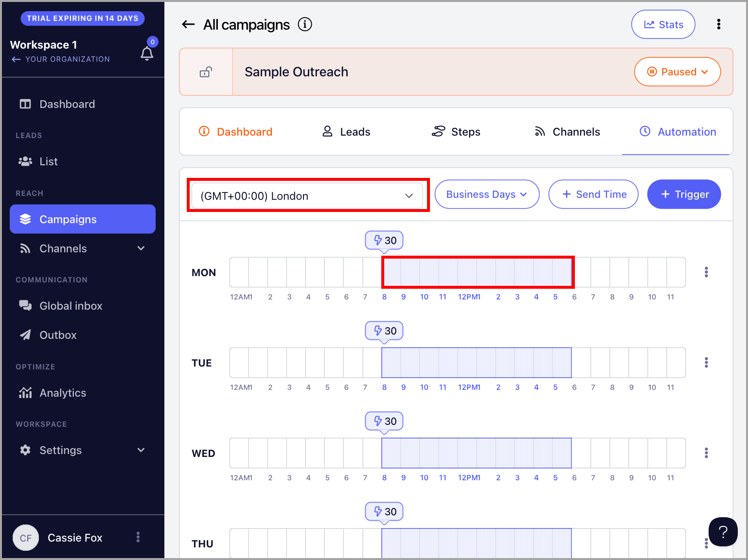Open the Tuesday row options menu
The image size is (748, 560).
click(706, 363)
